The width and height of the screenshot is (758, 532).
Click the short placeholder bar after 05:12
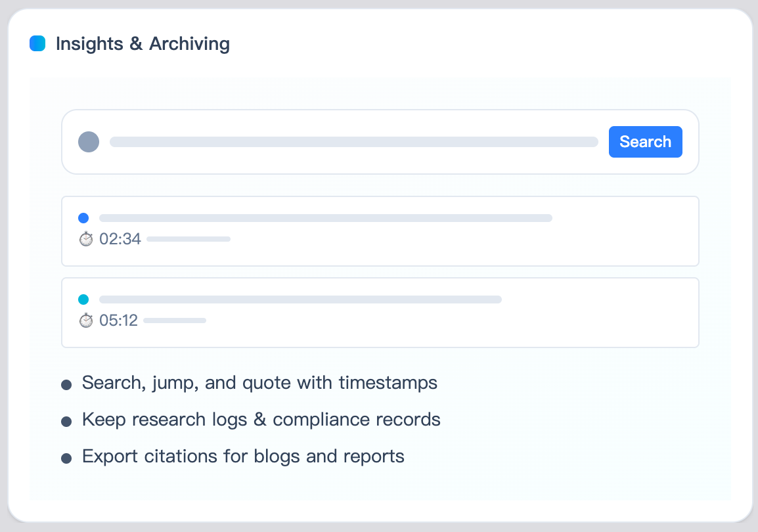pyautogui.click(x=175, y=321)
